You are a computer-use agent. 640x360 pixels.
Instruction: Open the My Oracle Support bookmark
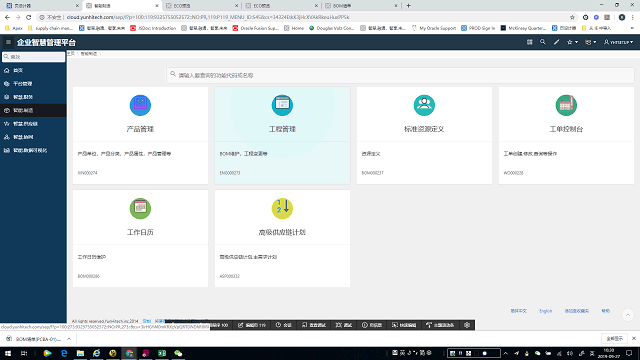click(x=433, y=28)
